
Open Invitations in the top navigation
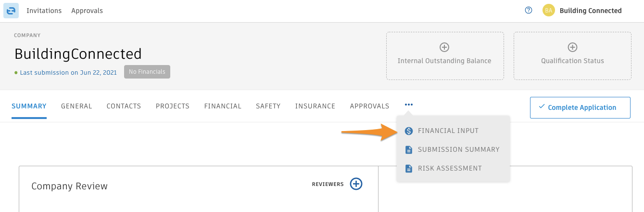click(x=44, y=11)
